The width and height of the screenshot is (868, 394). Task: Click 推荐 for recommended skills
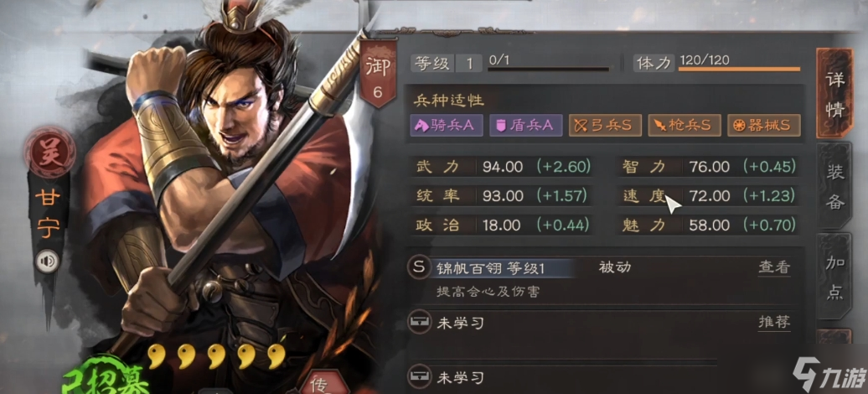[x=774, y=323]
